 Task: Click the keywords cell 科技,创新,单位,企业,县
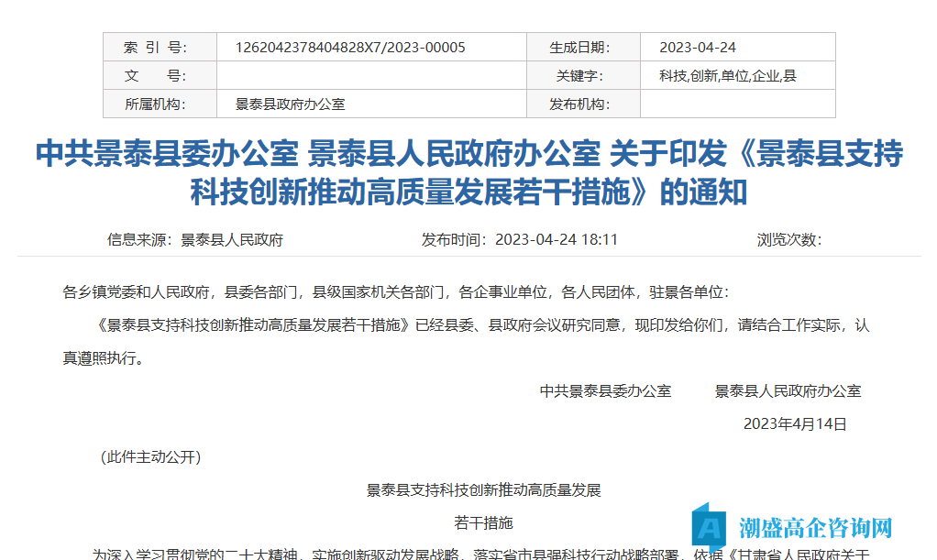click(x=728, y=76)
